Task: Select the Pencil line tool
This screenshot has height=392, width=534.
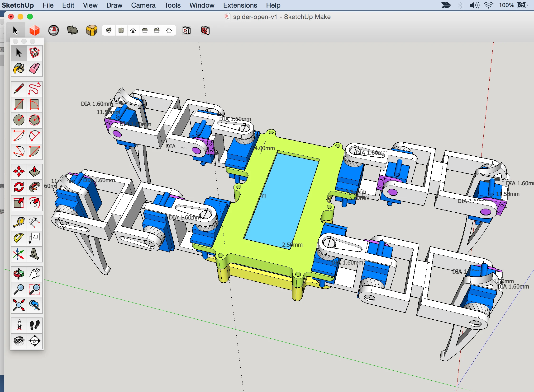Action: pos(19,89)
